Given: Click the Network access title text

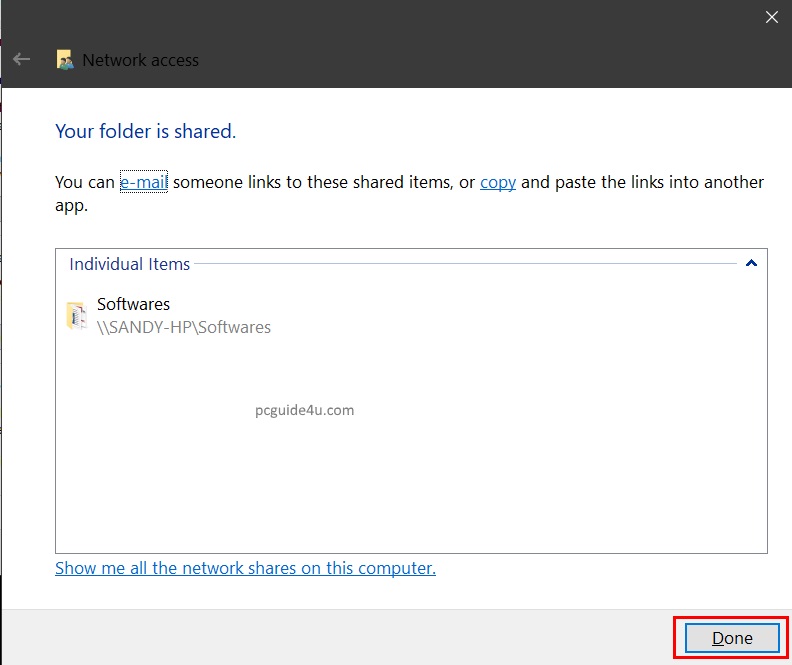Looking at the screenshot, I should pos(140,60).
